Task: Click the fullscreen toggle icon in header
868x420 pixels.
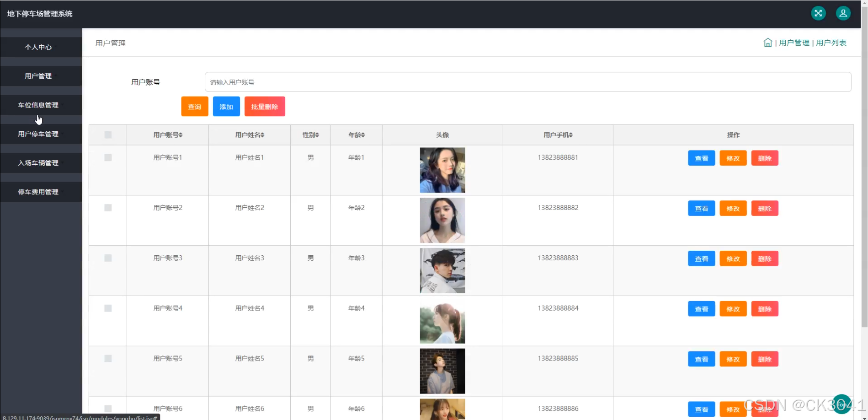Action: click(818, 13)
